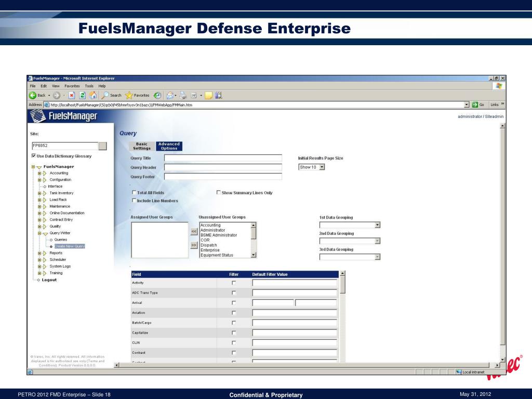Select Dispatch in Unassigned User Groups
Image resolution: width=532 pixels, height=399 pixels.
point(209,245)
